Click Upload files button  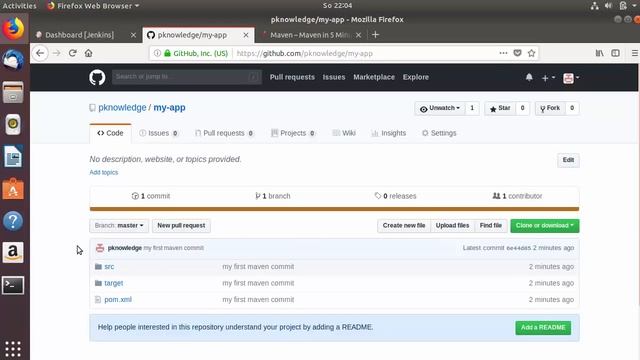(x=452, y=225)
